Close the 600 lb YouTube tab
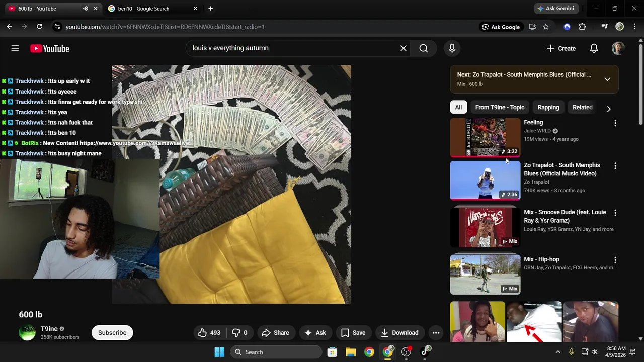 (96, 9)
